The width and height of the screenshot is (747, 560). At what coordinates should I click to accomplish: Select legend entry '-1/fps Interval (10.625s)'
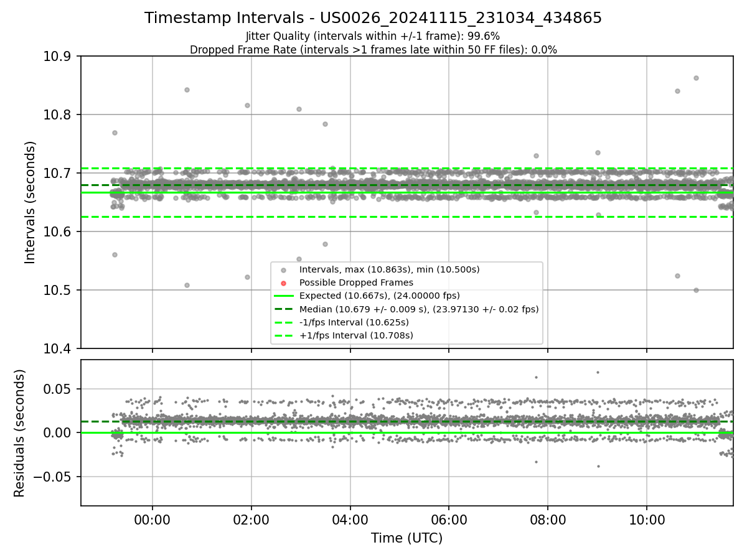[354, 322]
